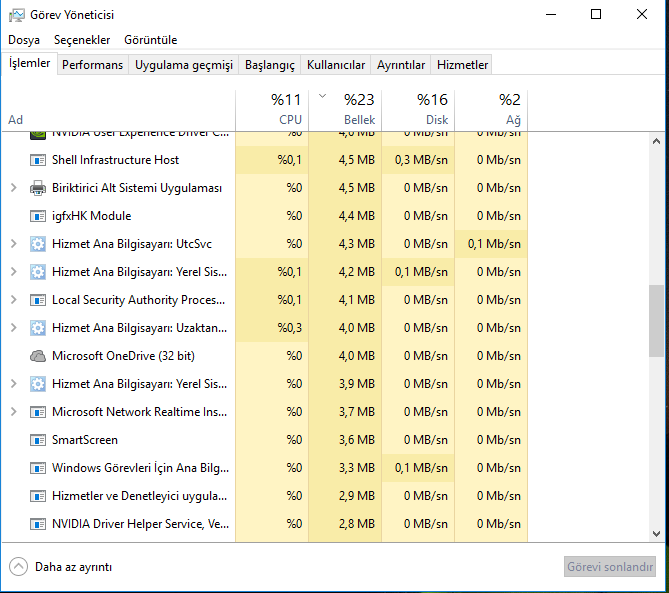
Task: Expand the Yerel Sis... row using 4,2 MB
Action: point(14,272)
